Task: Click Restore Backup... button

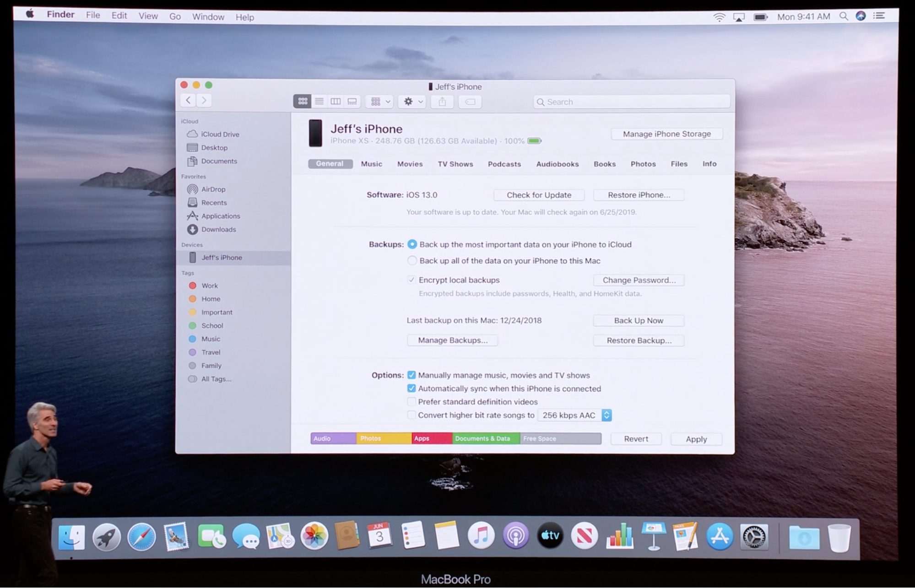Action: (x=639, y=340)
